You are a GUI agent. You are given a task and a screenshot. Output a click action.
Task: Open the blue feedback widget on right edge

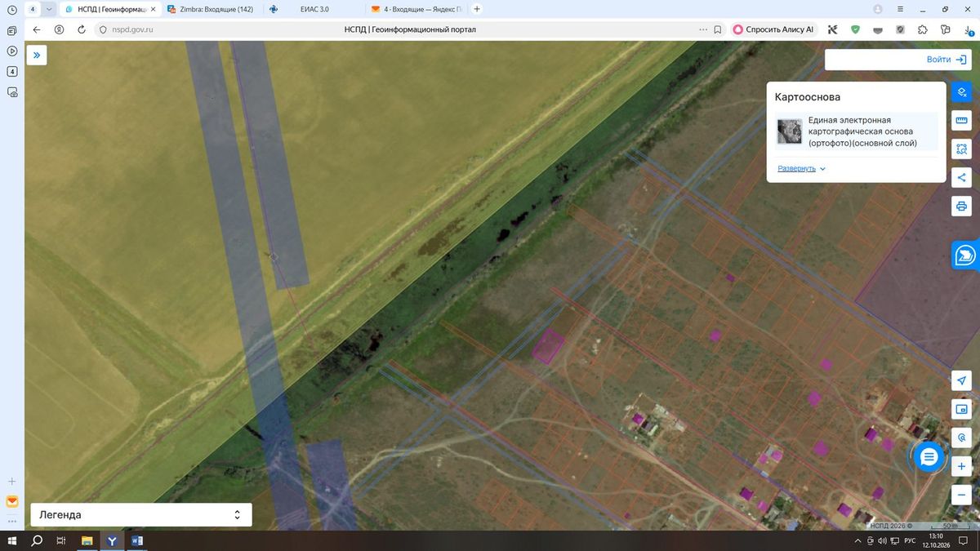(965, 255)
